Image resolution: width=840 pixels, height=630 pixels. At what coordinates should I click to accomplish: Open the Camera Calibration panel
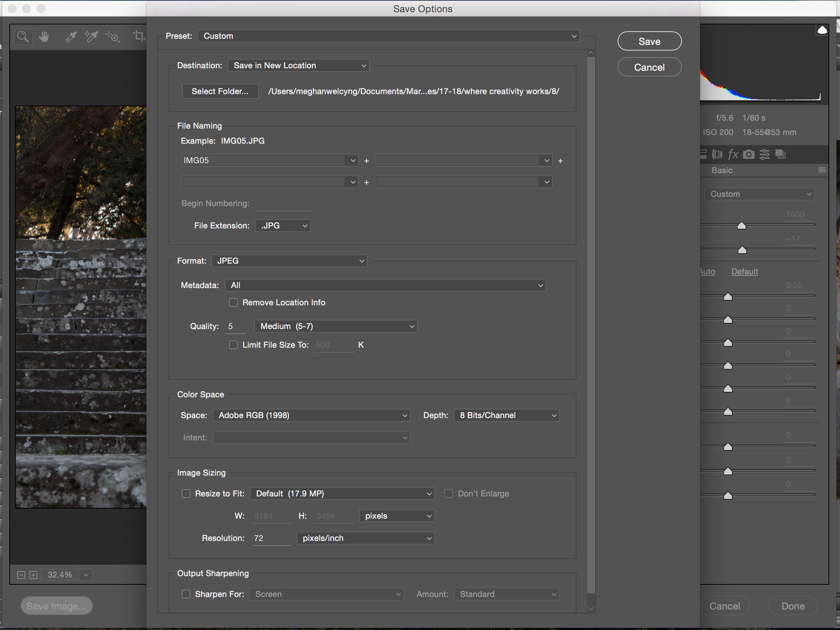[x=748, y=154]
